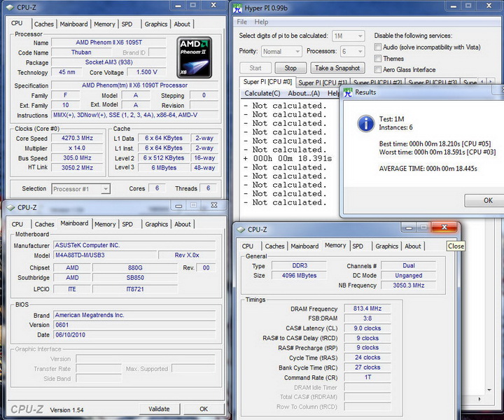
Task: Select About tab in the Memory CPU-Z window
Action: (x=413, y=246)
